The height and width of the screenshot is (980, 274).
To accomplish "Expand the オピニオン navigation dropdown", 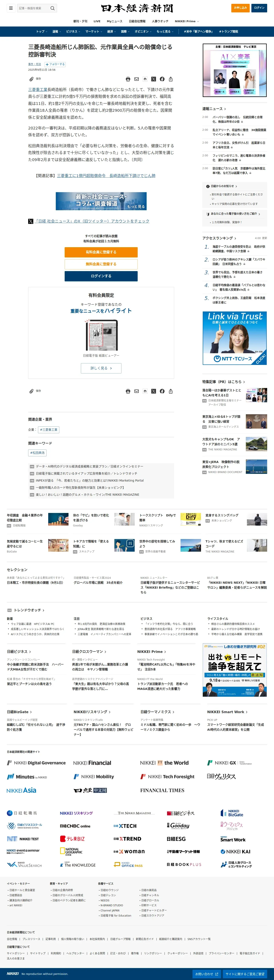I will coord(143,32).
